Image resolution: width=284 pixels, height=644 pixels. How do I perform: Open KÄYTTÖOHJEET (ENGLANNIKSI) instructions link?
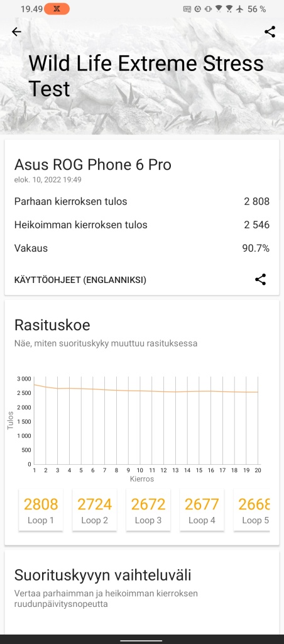point(80,280)
